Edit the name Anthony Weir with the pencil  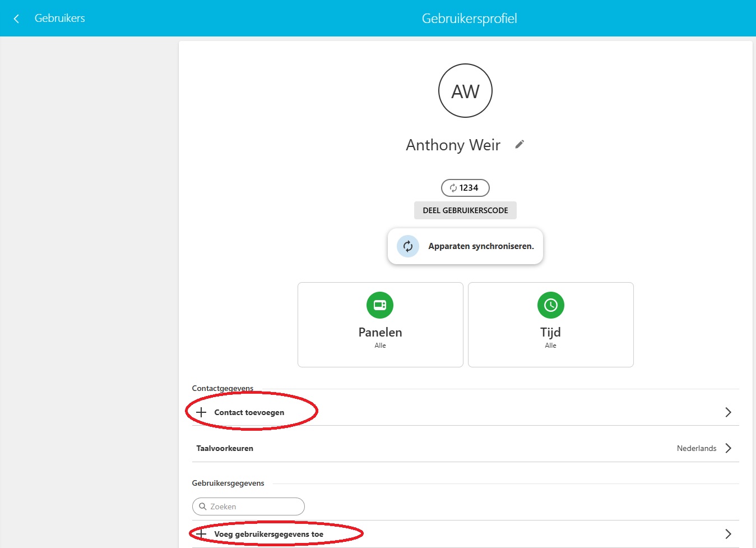tap(520, 145)
